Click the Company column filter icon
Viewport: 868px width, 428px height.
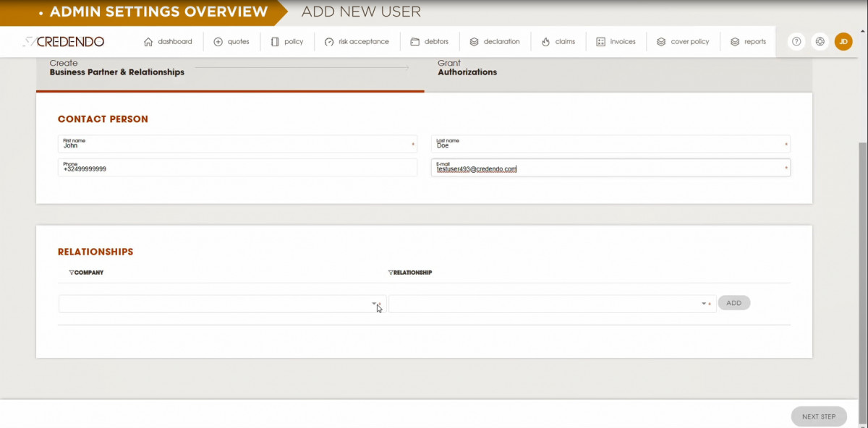click(x=72, y=273)
